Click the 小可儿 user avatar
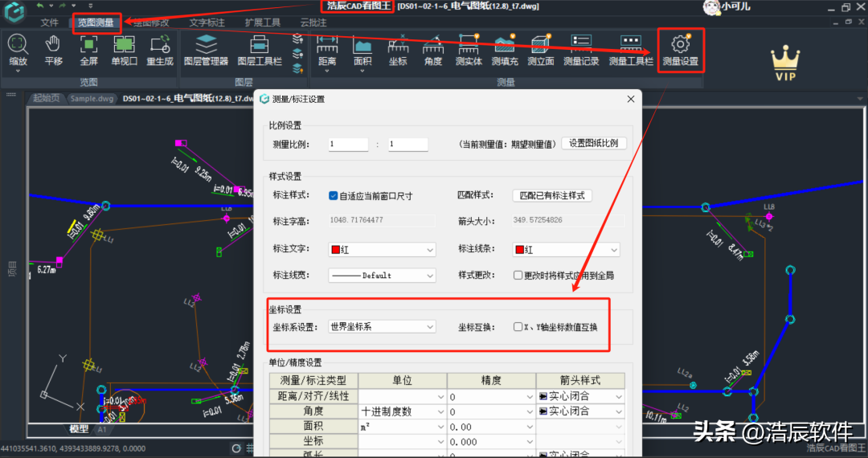The height and width of the screenshot is (458, 868). click(710, 6)
